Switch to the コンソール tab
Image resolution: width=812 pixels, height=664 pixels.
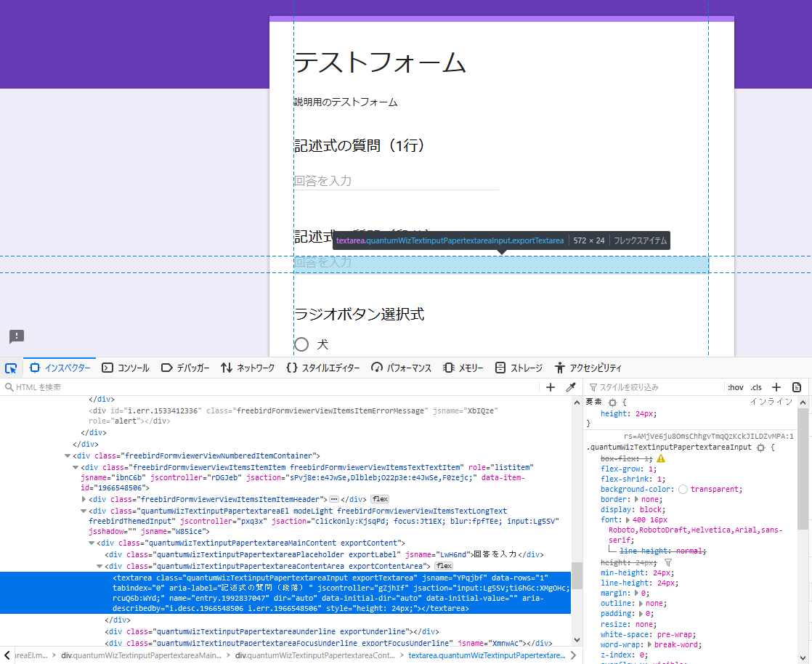tap(126, 368)
